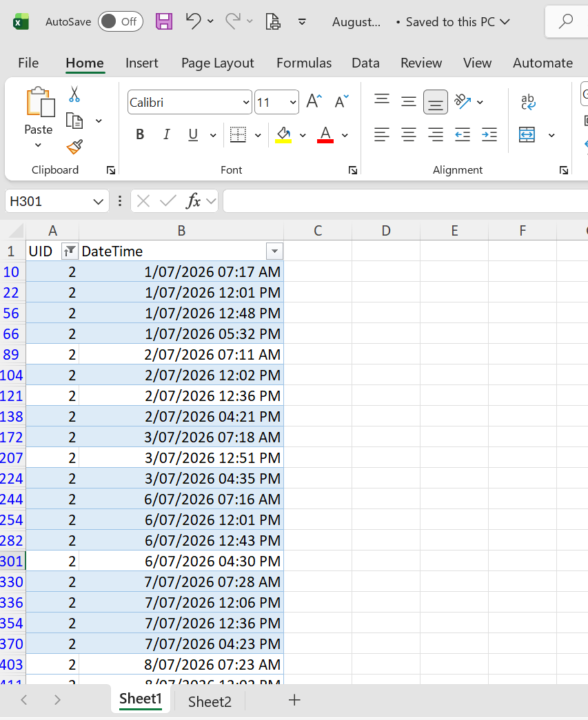Screen dimensions: 588x720
Task: Click the Insert Function fx icon
Action: (x=193, y=201)
